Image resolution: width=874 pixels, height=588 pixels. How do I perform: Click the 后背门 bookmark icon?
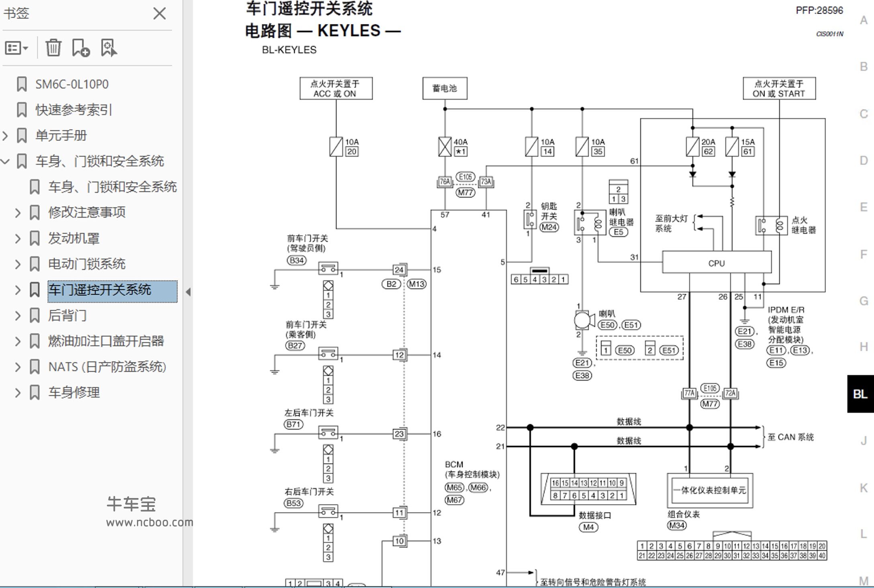(x=35, y=316)
